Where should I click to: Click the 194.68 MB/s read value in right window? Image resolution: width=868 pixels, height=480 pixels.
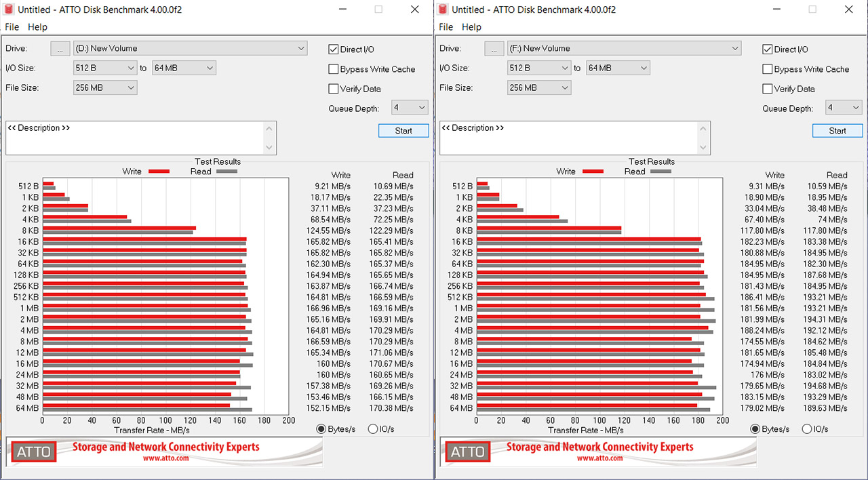(825, 386)
